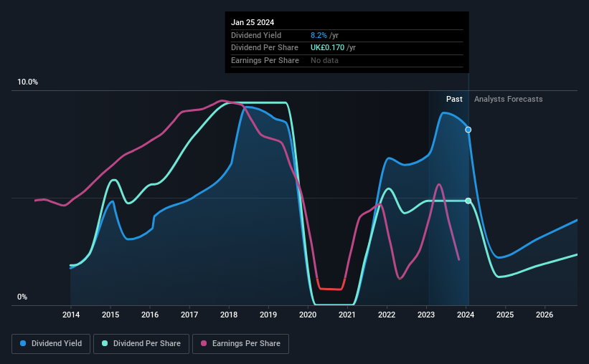The image size is (589, 364).
Task: Toggle the Dividend Per Share legend button
Action: coord(141,344)
